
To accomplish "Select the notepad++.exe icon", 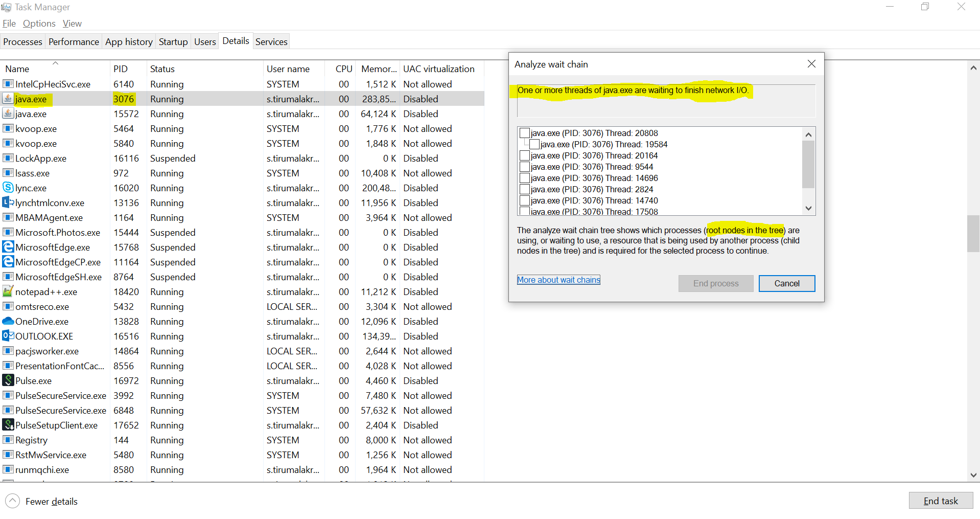I will click(8, 291).
